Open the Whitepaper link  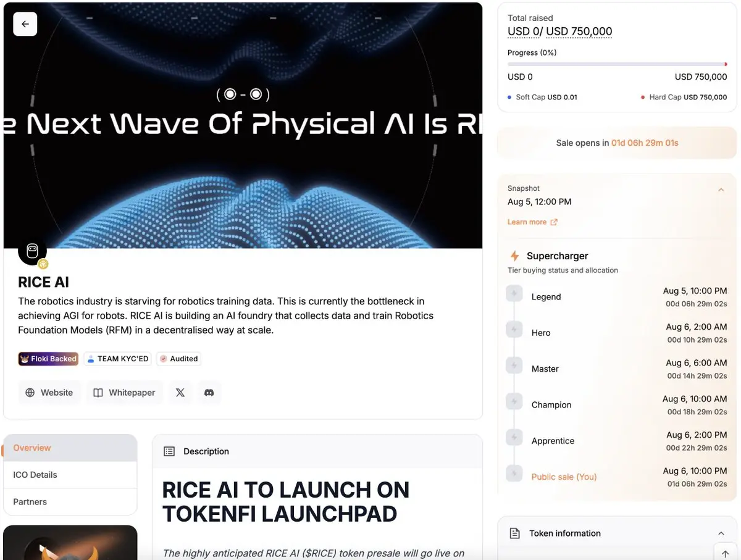coord(124,393)
